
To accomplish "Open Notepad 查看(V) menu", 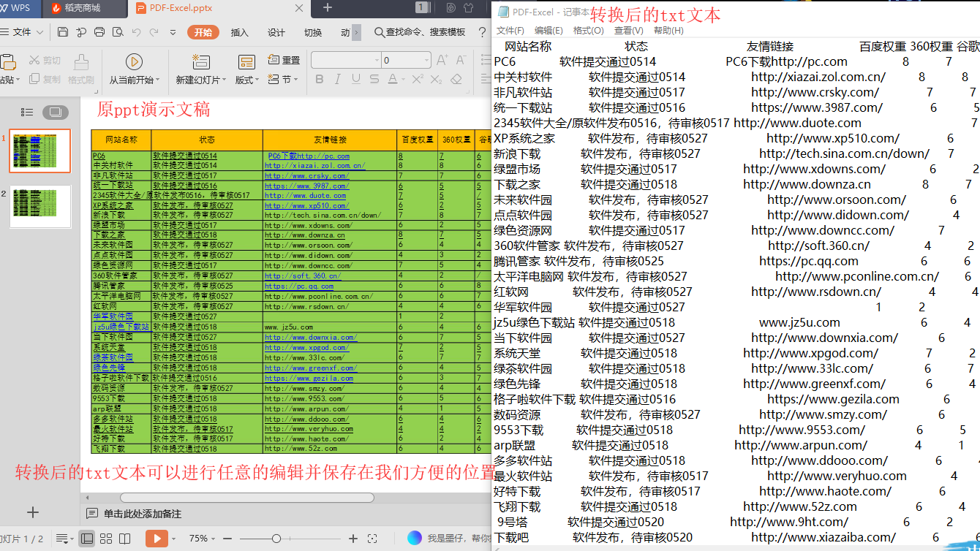I will coord(629,31).
